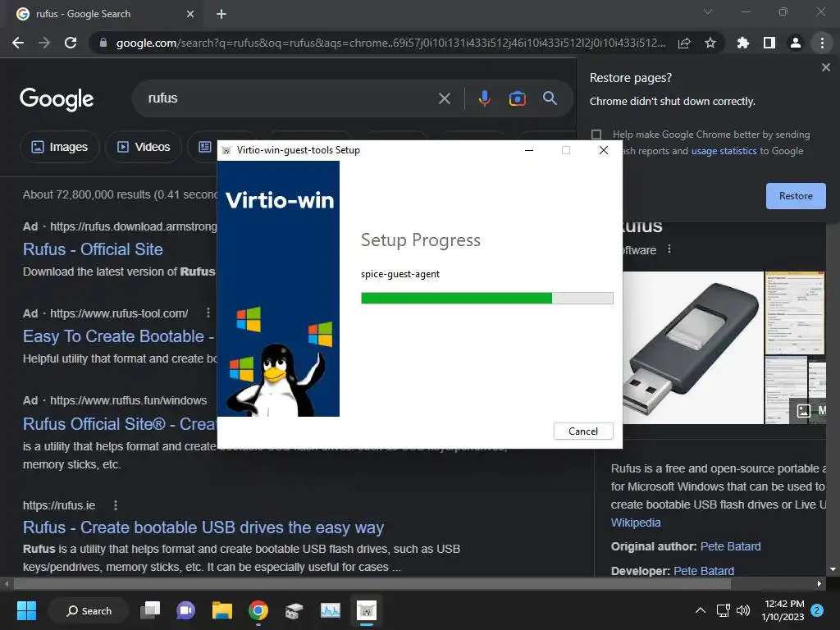Start voice search with the microphone
The height and width of the screenshot is (630, 840).
[x=484, y=98]
